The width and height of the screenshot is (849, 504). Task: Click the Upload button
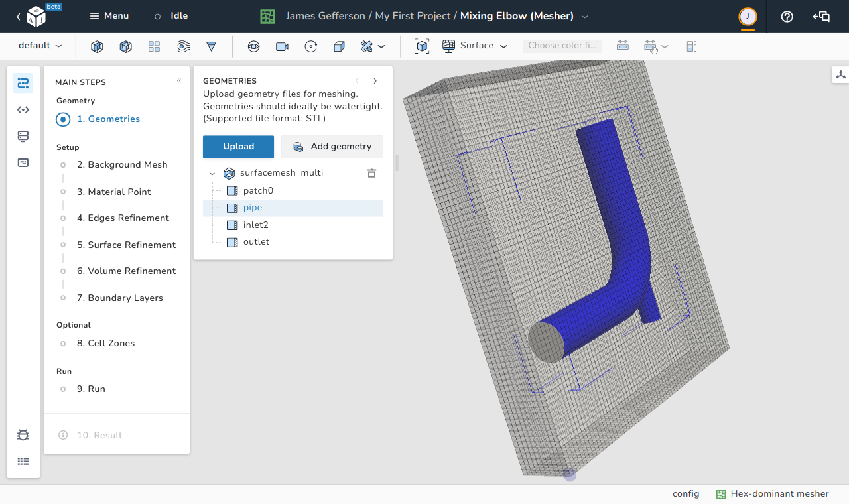coord(238,147)
